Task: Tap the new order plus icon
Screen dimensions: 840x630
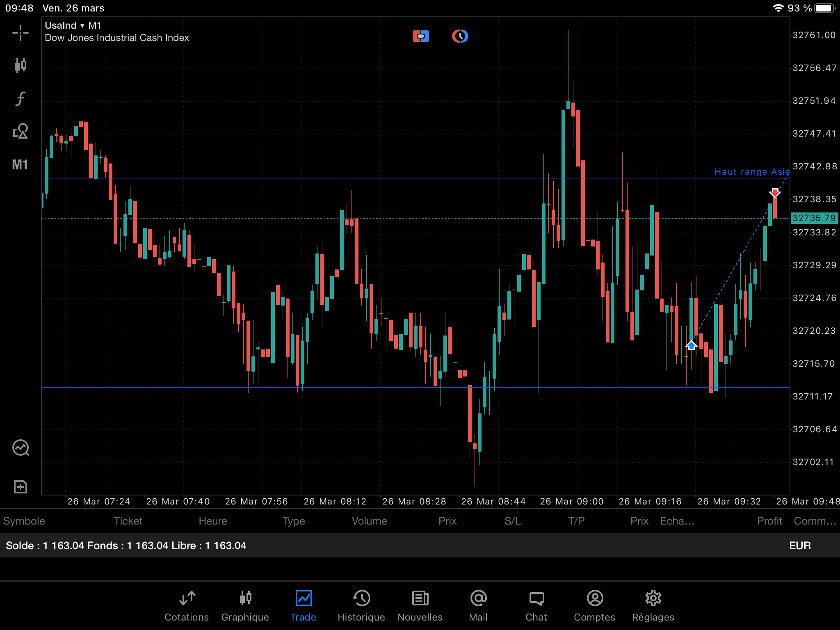Action: tap(20, 487)
